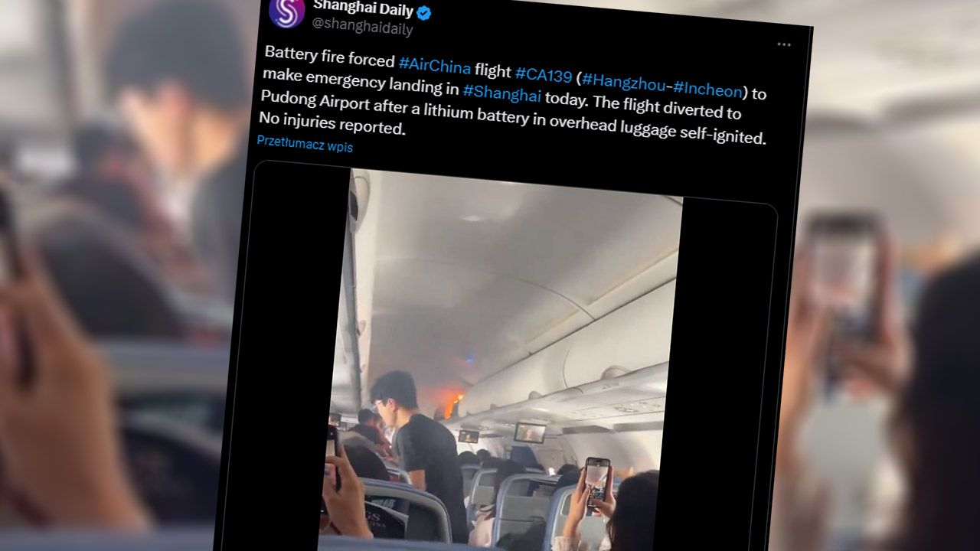Open the #CA139 hashtag
Screen dimensions: 980x551
coord(544,74)
